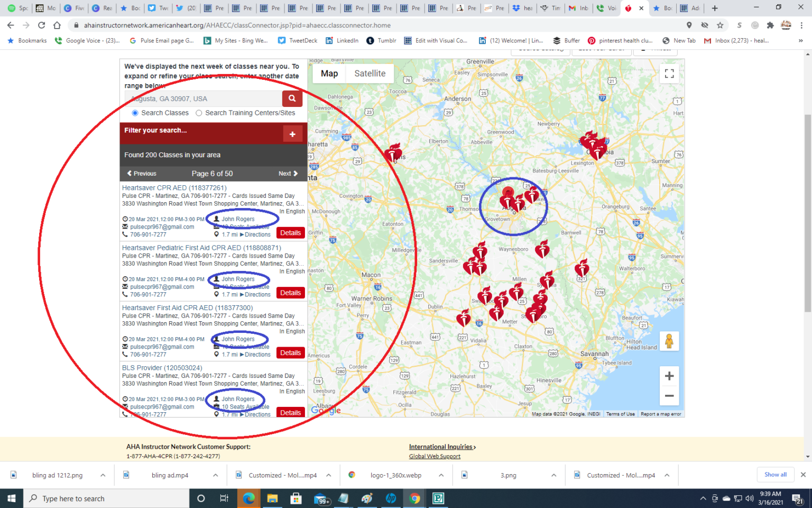Viewport: 812px width, 508px height.
Task: Open the Bookmarks folder in bookmarks bar
Action: [x=26, y=40]
